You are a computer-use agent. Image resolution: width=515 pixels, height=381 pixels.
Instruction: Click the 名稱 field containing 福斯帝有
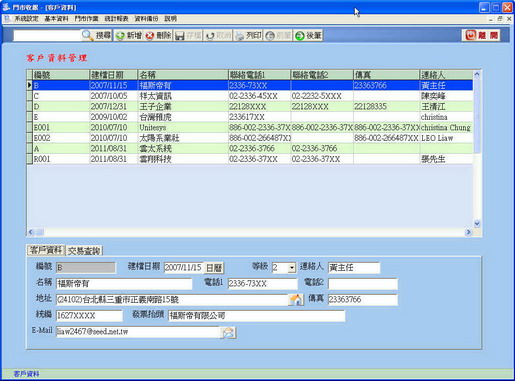[x=124, y=284]
